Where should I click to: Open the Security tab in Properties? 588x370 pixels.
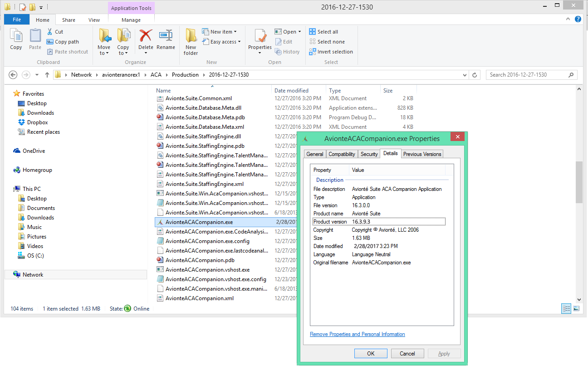tap(369, 154)
